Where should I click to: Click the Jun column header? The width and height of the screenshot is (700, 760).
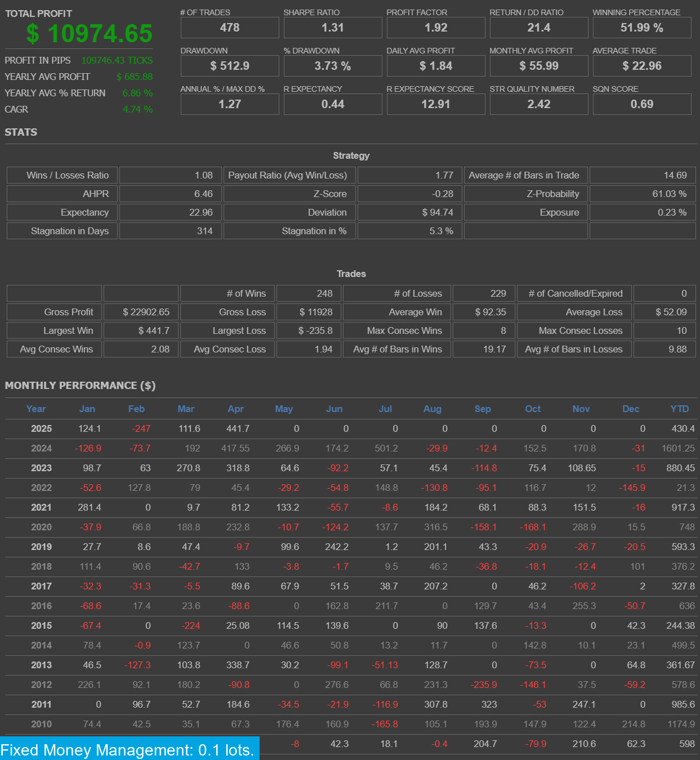pos(334,409)
